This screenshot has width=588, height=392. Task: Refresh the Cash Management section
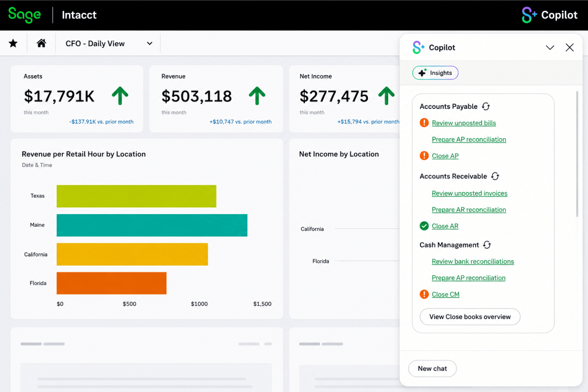click(487, 245)
